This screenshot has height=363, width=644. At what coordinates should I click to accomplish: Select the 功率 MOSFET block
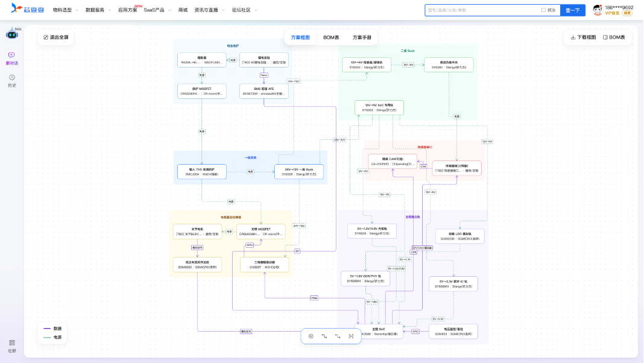point(261,232)
